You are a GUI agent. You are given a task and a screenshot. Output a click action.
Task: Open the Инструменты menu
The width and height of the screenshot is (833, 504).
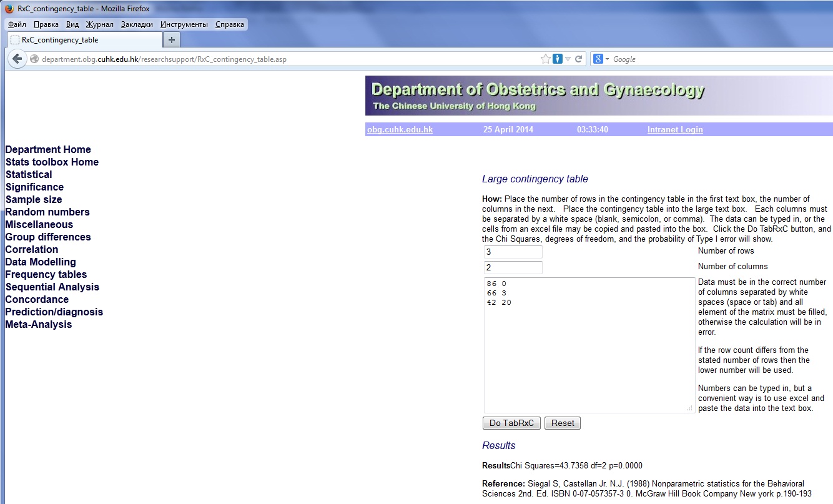[x=184, y=24]
